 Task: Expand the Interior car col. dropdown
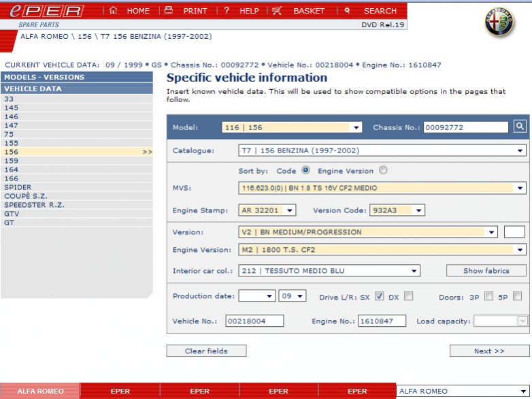pos(329,271)
